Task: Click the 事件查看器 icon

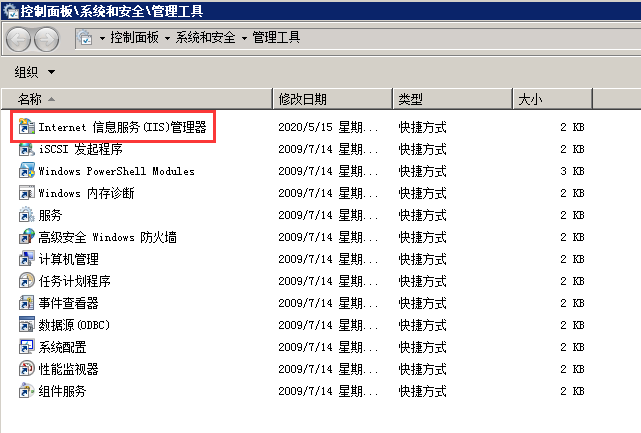Action: click(27, 303)
